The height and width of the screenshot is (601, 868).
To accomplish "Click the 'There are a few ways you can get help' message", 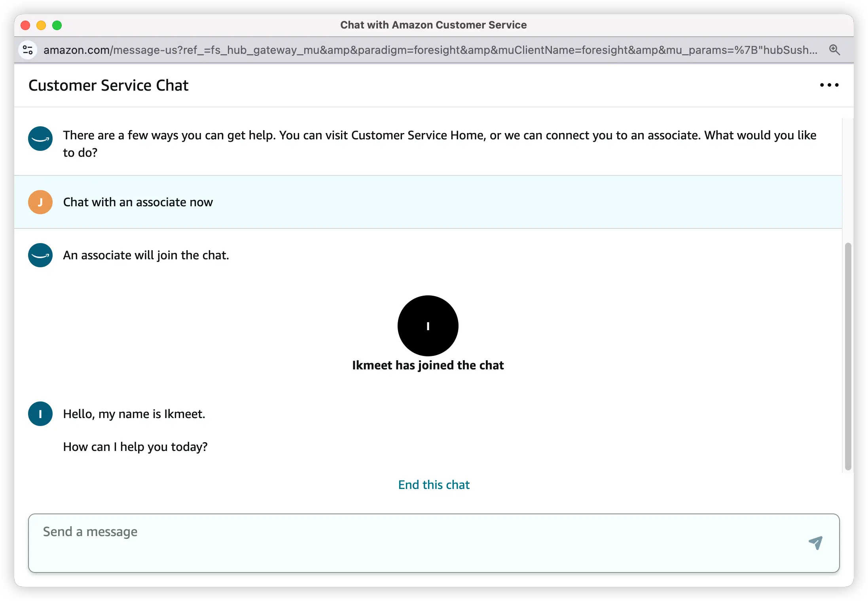I will [x=440, y=144].
